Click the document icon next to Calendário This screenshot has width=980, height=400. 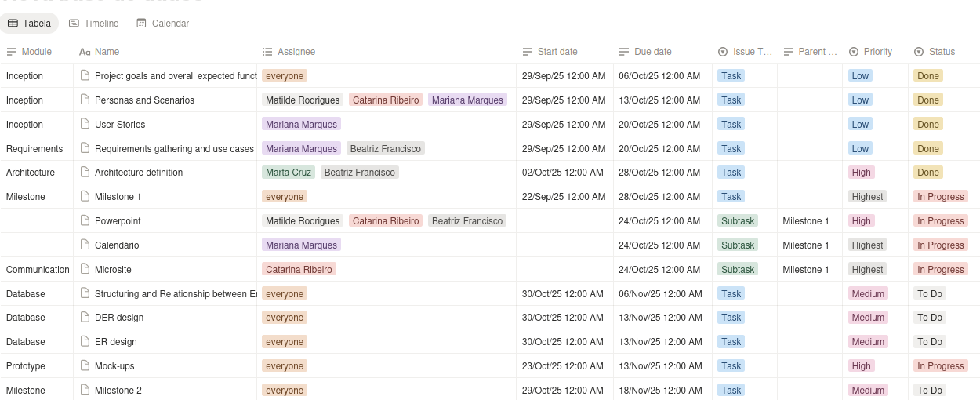click(85, 245)
